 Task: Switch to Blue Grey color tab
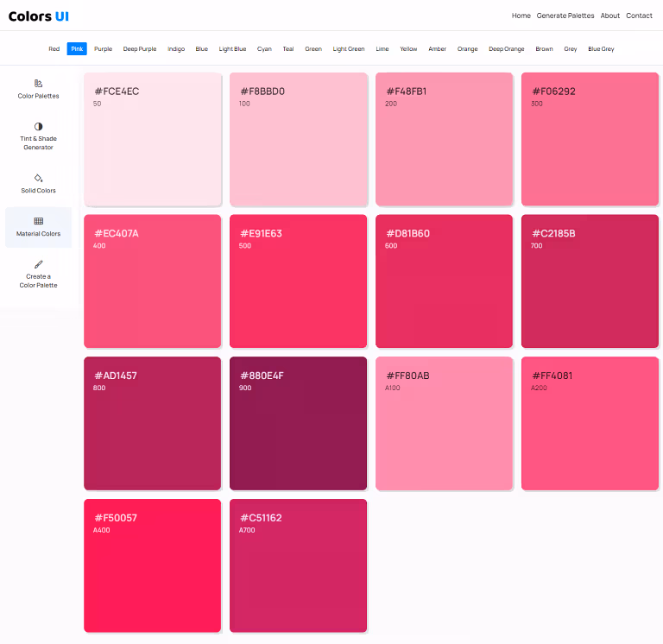pos(601,49)
